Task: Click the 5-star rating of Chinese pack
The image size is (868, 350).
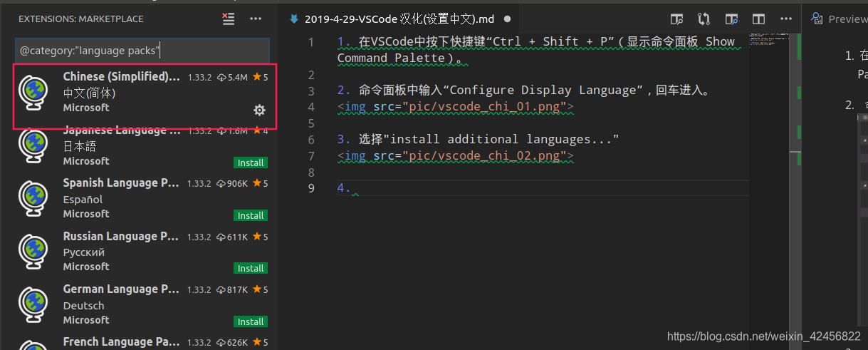Action: point(261,77)
